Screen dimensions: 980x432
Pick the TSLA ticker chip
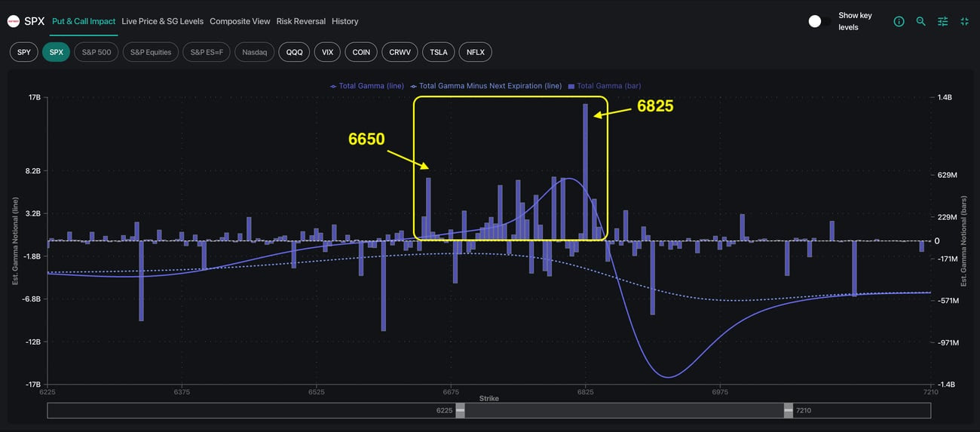[x=438, y=52]
